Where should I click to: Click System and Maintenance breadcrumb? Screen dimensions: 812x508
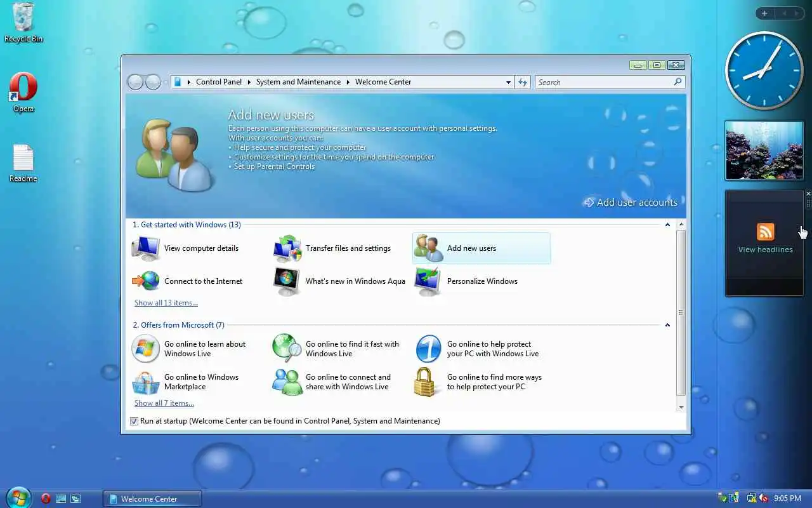[x=298, y=82]
